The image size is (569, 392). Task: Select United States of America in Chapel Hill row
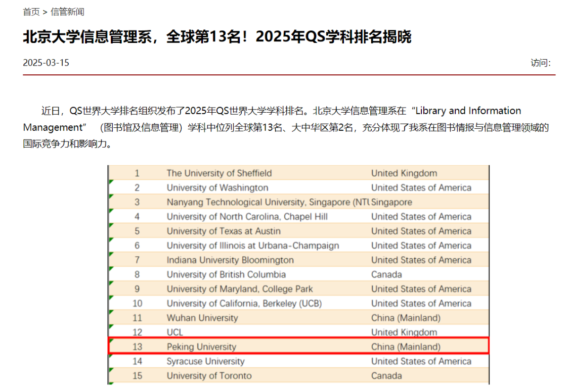tap(421, 217)
